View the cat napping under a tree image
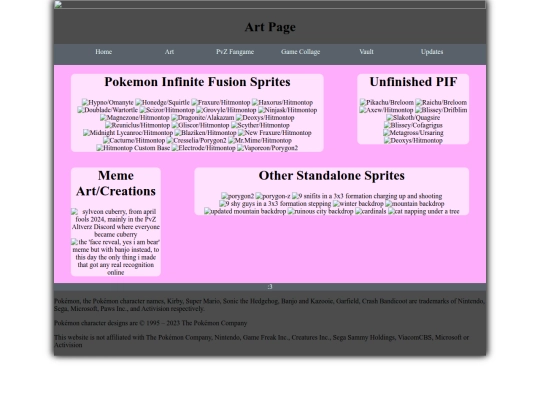This screenshot has width=540, height=405. click(424, 211)
